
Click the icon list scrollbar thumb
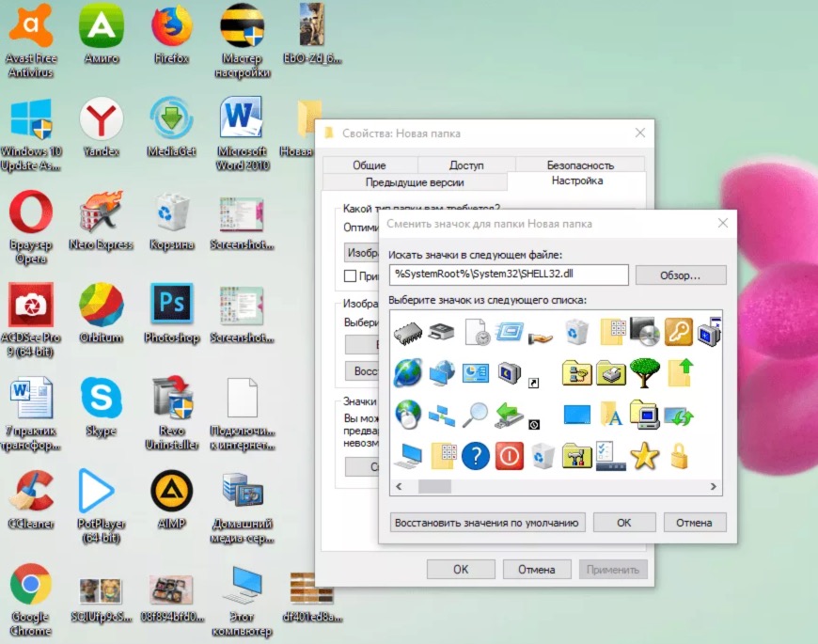click(x=434, y=486)
